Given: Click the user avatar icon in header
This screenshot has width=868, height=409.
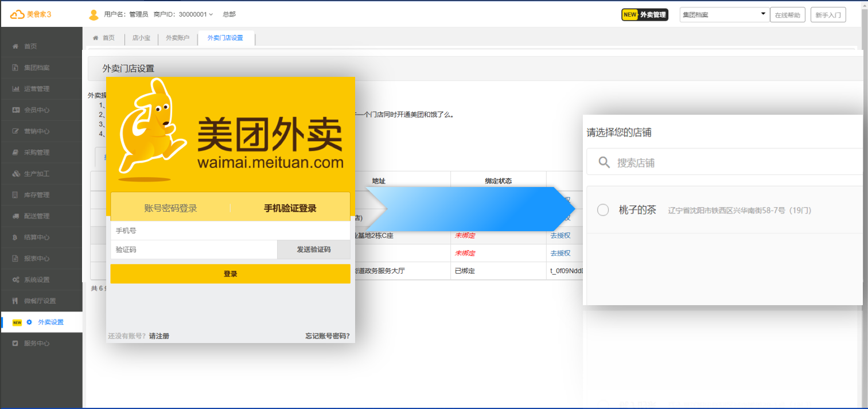Looking at the screenshot, I should click(x=94, y=14).
